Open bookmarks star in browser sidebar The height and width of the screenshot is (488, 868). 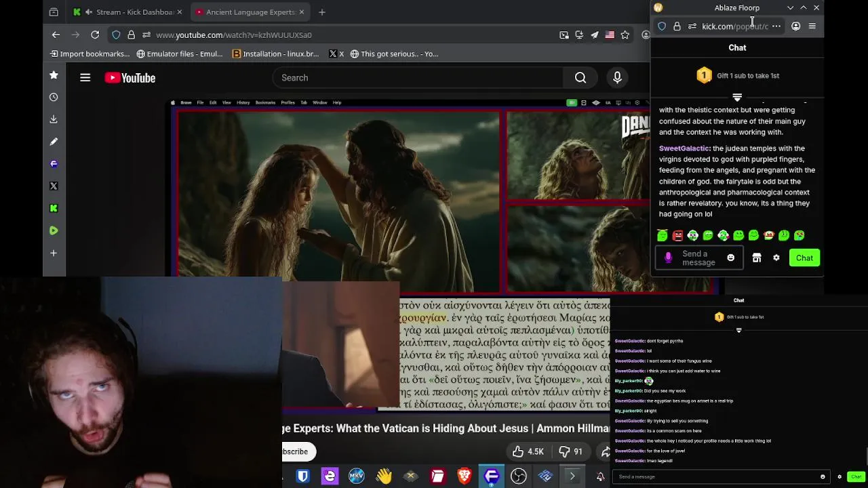(54, 75)
